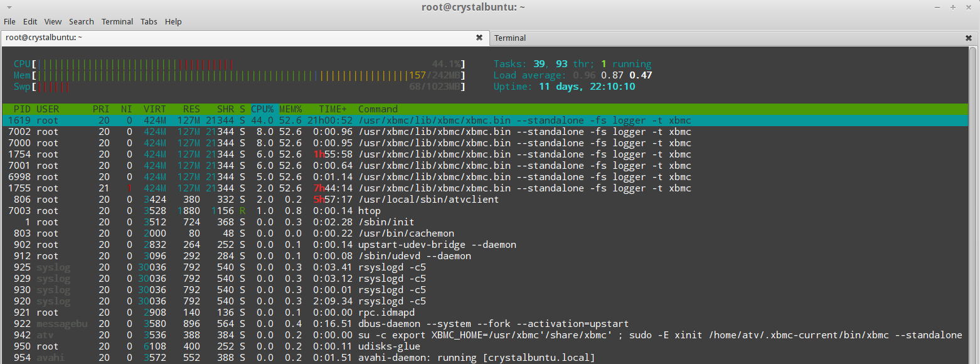The image size is (980, 364).
Task: Close the terminal window
Action: pos(968,7)
